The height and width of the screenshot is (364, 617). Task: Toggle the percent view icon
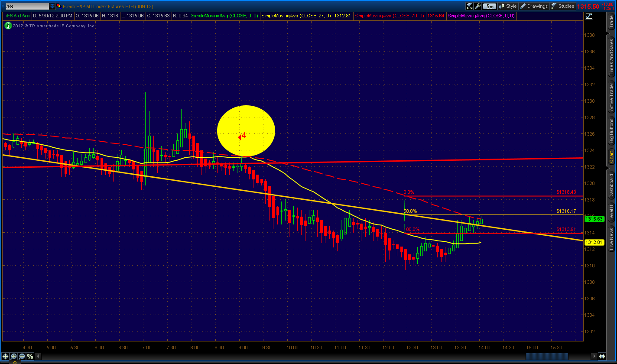30,356
